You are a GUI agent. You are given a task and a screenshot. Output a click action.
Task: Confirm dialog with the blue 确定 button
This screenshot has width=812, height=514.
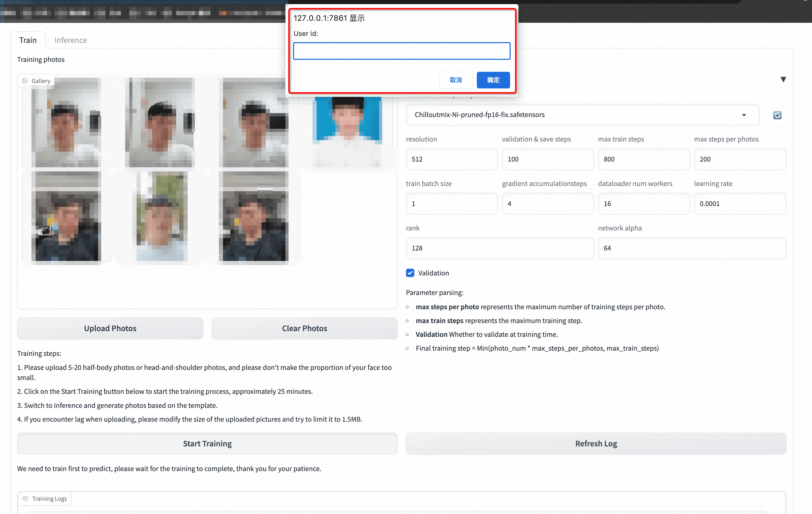tap(493, 80)
